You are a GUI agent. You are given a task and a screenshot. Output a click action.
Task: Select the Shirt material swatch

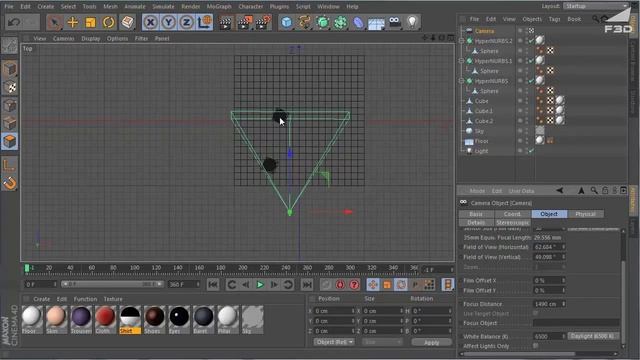130,319
